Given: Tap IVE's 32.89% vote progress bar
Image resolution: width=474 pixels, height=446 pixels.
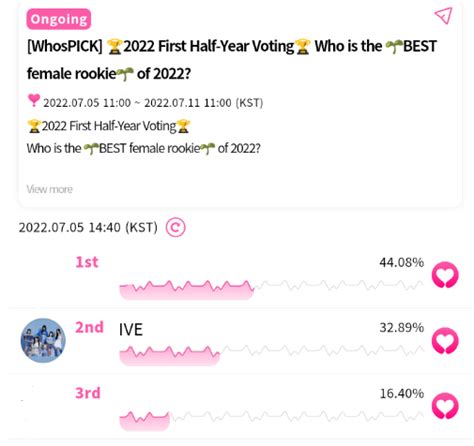Looking at the screenshot, I should coord(272,355).
